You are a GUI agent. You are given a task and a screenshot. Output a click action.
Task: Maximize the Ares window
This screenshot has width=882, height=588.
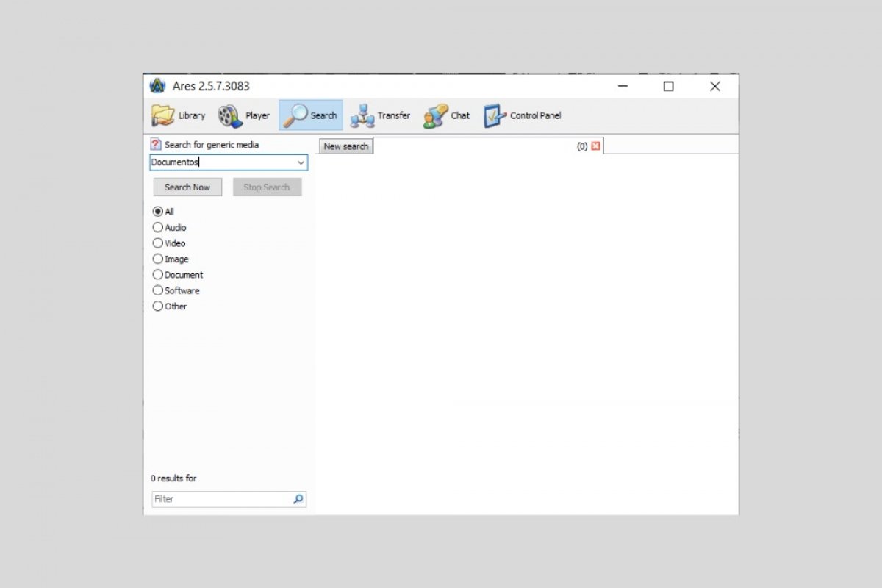668,86
